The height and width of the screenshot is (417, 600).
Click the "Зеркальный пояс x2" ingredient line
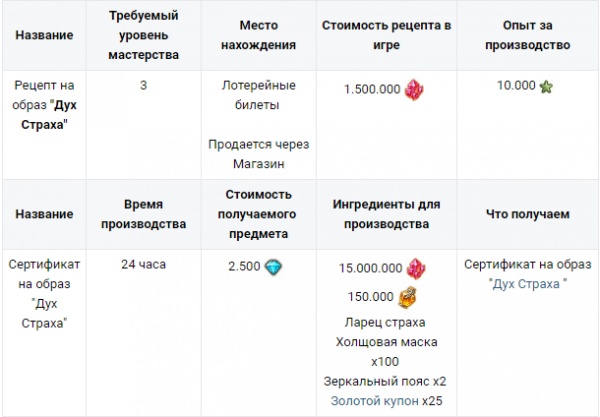point(386,381)
